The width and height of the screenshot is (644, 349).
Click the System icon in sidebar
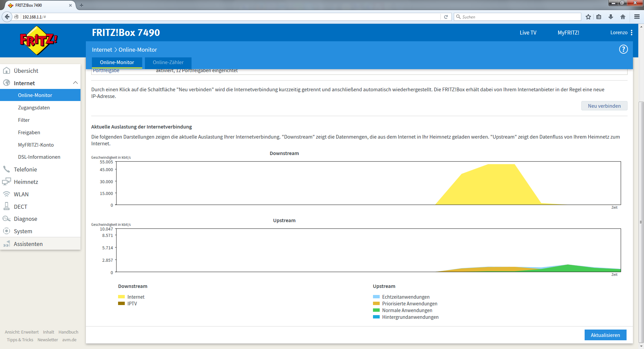[x=6, y=231]
